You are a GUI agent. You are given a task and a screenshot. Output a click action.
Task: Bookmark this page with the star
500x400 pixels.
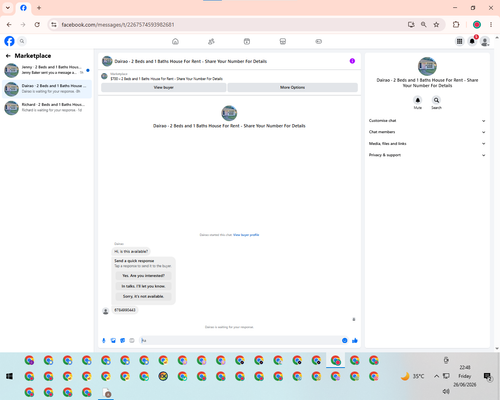436,25
